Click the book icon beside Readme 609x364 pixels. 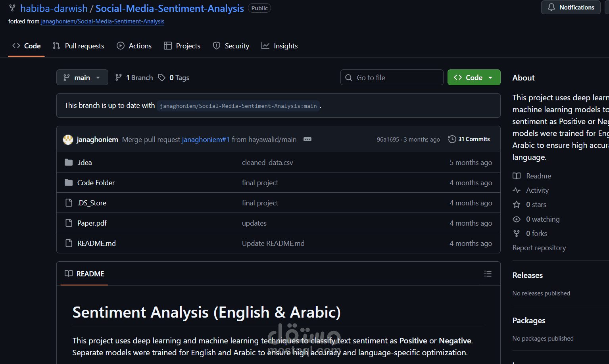point(517,176)
